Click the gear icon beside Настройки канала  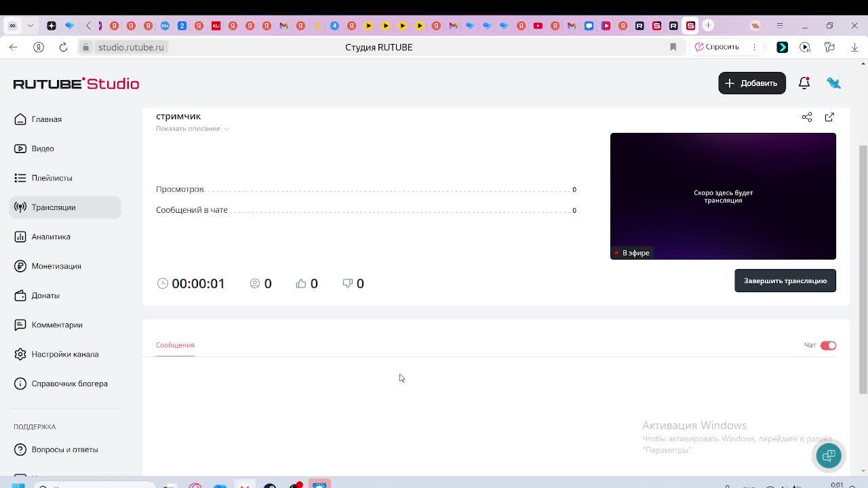click(20, 354)
